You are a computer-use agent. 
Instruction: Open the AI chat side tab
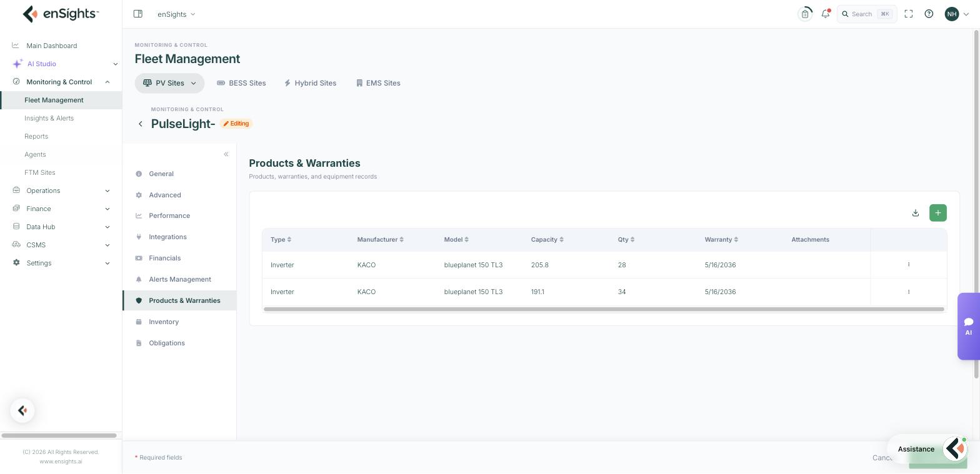969,327
